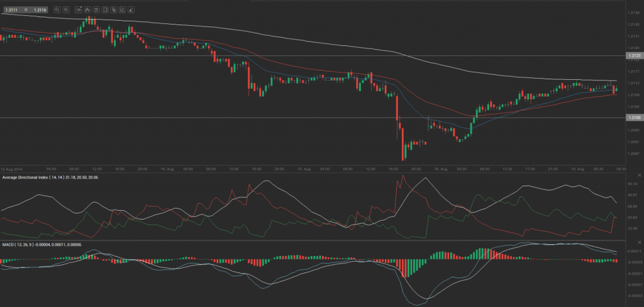Click the zoom in magnifier icon
This screenshot has width=644, height=307.
[x=66, y=9]
